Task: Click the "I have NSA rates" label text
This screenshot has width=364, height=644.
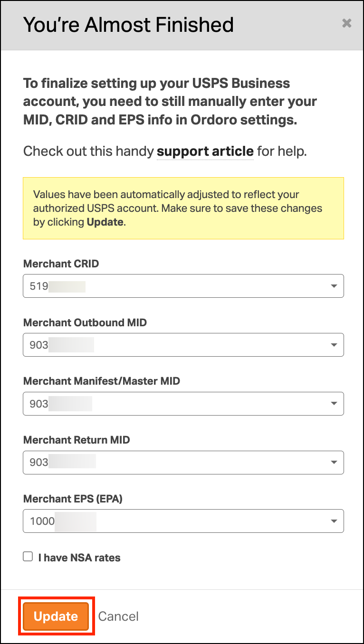Action: pos(79,558)
